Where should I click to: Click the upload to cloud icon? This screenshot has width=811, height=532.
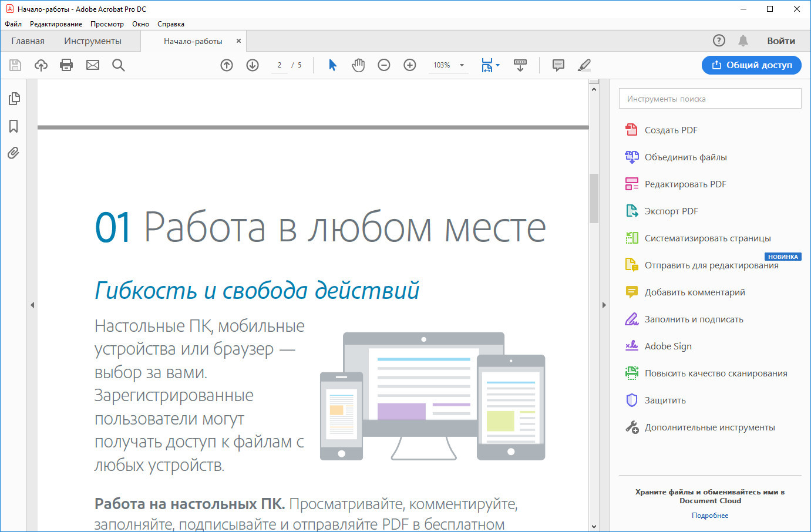pos(41,65)
